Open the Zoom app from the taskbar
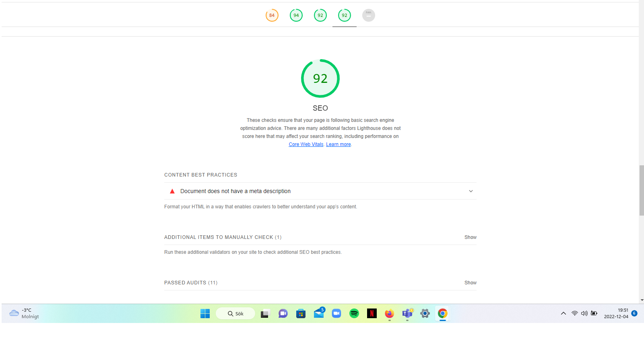644x362 pixels. tap(336, 313)
